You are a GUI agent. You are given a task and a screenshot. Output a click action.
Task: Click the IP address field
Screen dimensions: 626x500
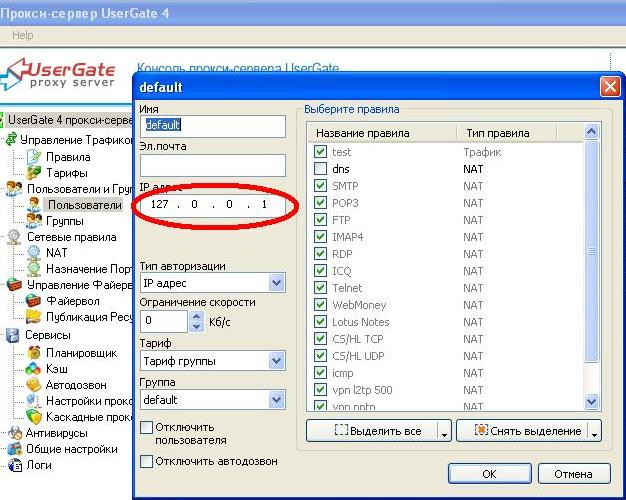click(213, 204)
